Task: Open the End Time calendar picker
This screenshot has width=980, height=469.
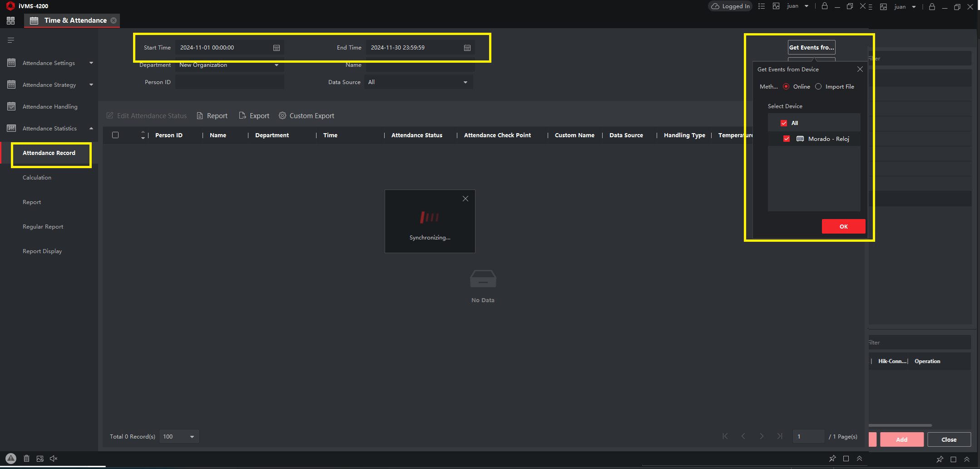Action: (467, 48)
